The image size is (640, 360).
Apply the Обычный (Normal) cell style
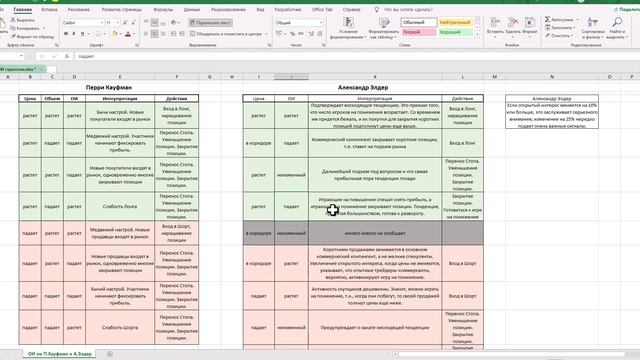click(x=419, y=22)
